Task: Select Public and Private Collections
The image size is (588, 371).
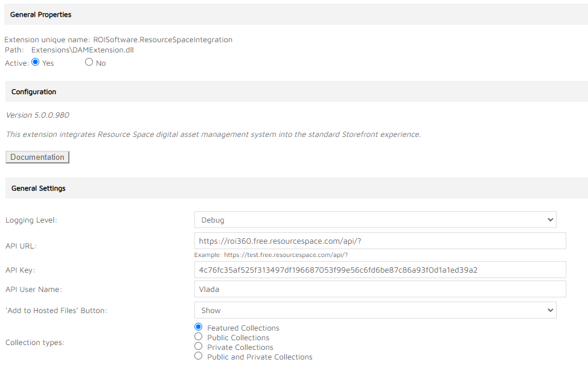Action: pos(199,357)
